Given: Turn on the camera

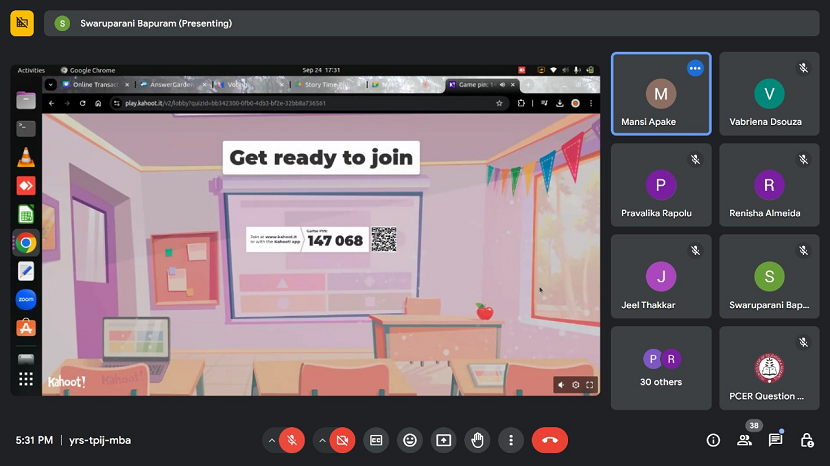Looking at the screenshot, I should click(344, 440).
